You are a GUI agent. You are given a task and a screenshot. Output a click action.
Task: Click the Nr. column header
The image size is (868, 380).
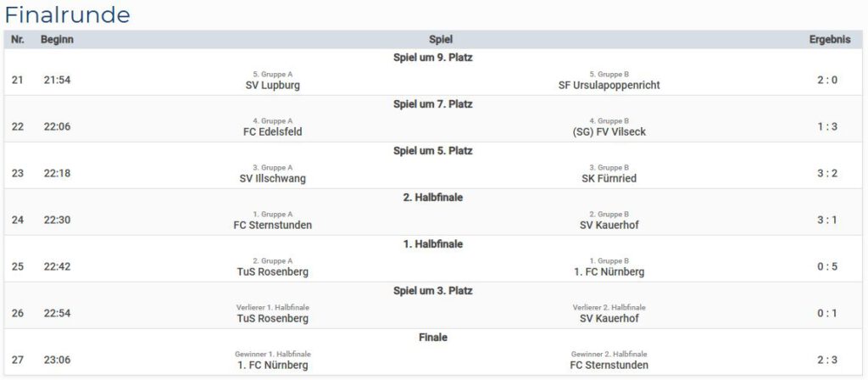coord(18,39)
